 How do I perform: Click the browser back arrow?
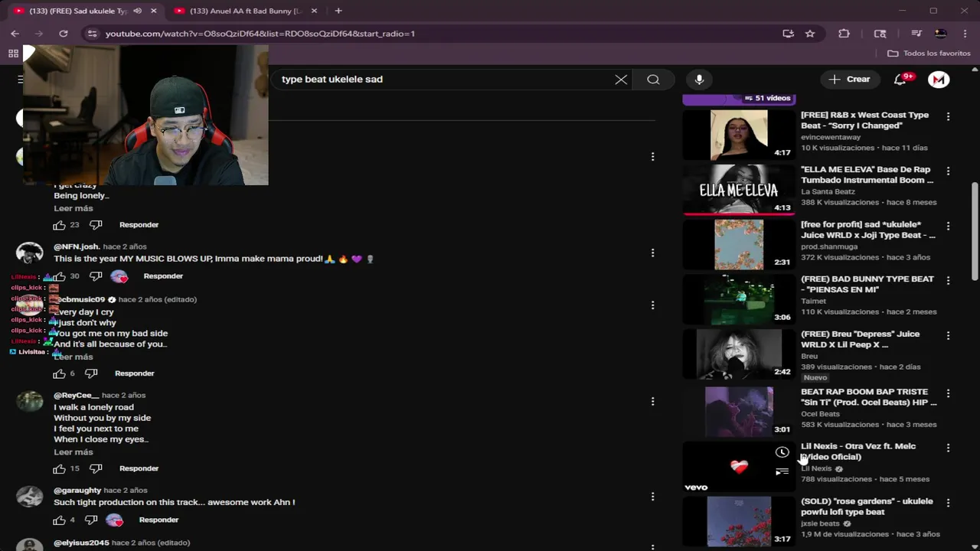coord(15,34)
